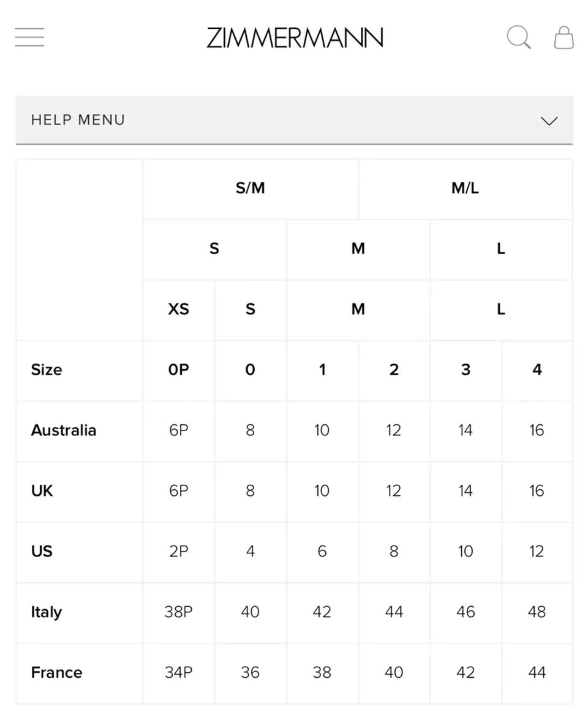Click the France size 44 cell

537,673
